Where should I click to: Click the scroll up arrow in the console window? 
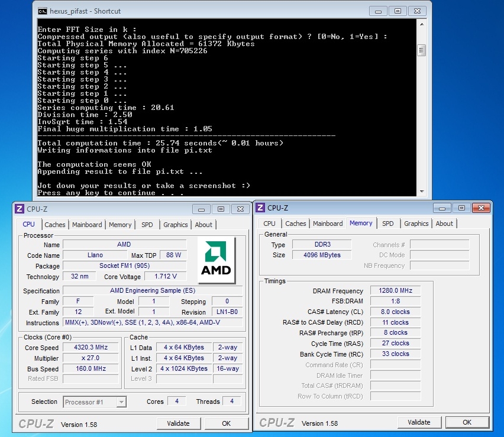point(421,24)
